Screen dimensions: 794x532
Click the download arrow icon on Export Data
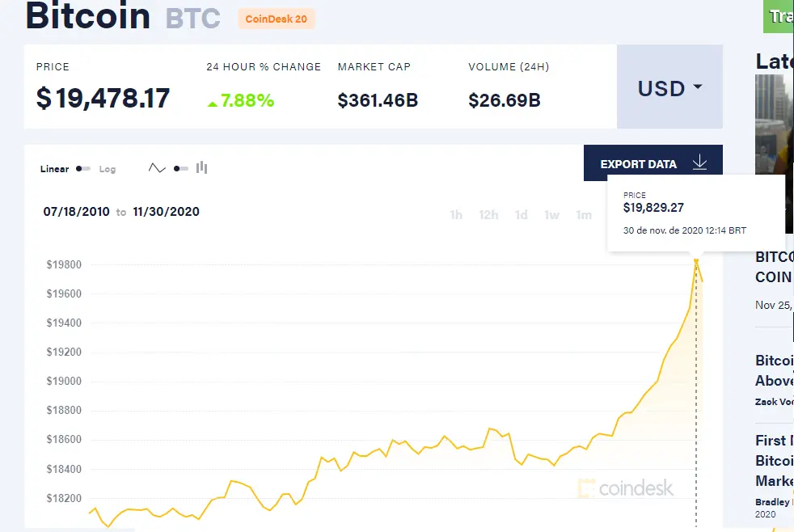(699, 163)
